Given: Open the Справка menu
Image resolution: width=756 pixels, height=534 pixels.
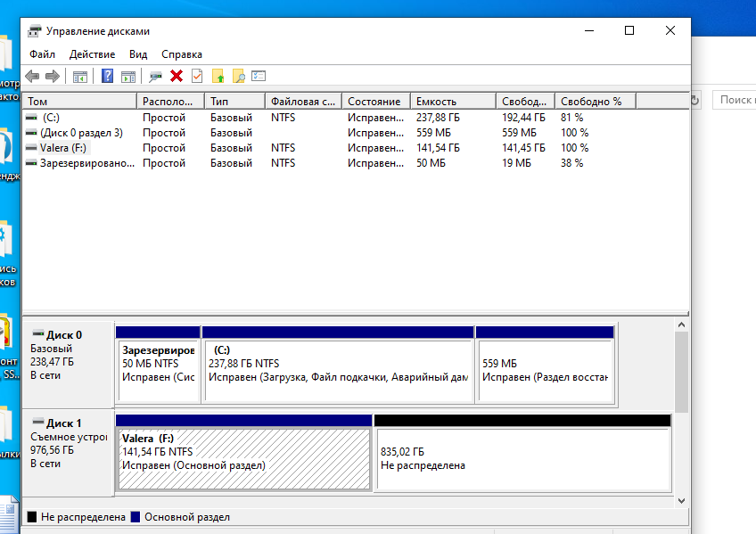Looking at the screenshot, I should (182, 54).
